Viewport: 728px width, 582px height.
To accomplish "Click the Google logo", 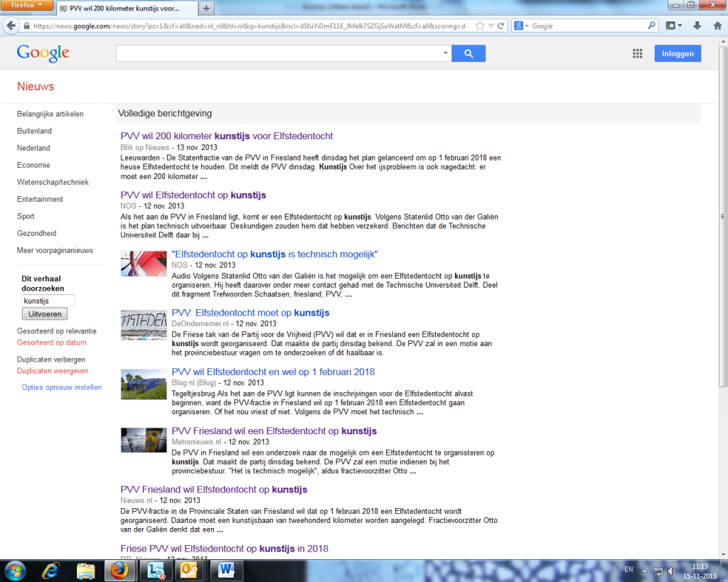I will click(43, 53).
